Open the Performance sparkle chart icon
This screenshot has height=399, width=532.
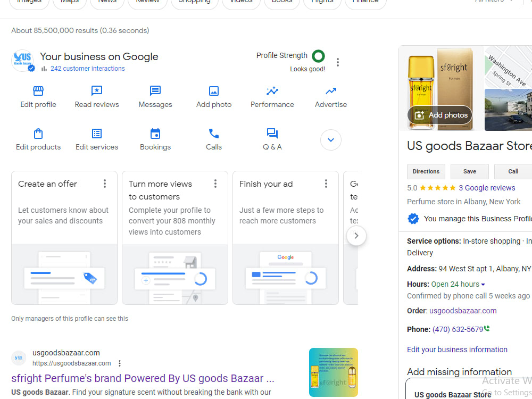(x=272, y=91)
